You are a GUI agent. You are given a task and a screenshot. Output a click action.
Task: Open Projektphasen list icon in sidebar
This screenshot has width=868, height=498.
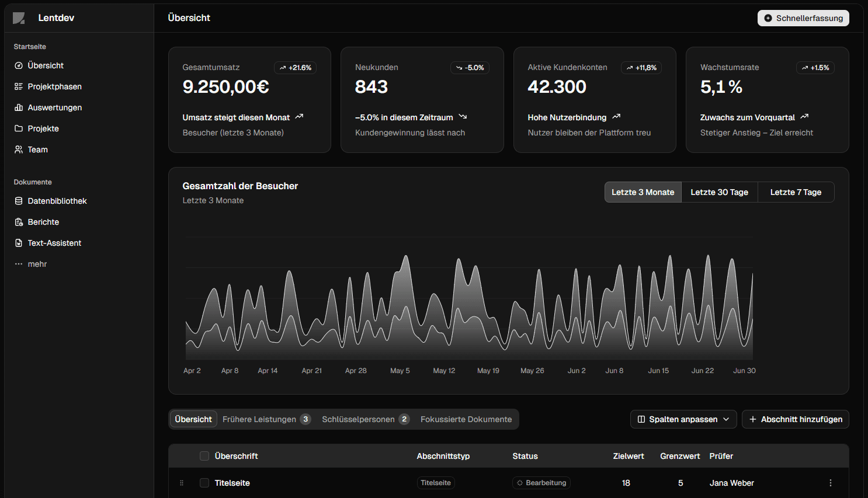[x=19, y=86]
